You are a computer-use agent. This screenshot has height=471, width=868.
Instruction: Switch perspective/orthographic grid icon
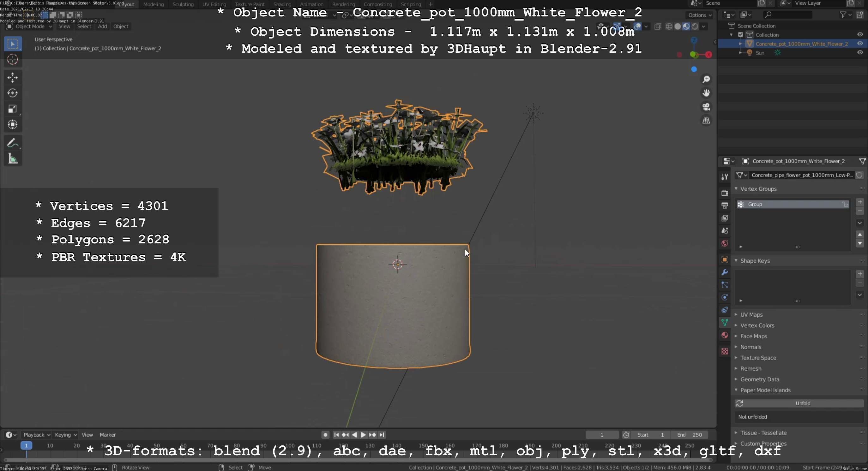706,121
